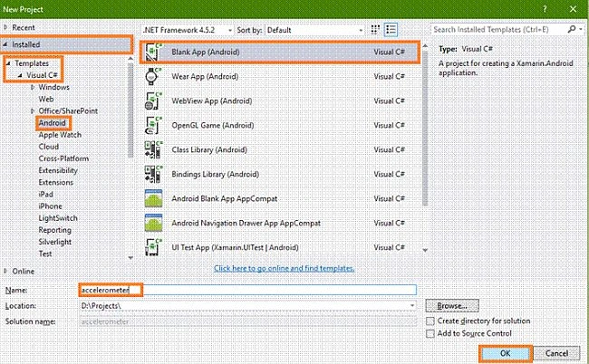Collapse the Installed section
The height and width of the screenshot is (364, 589).
click(x=5, y=44)
